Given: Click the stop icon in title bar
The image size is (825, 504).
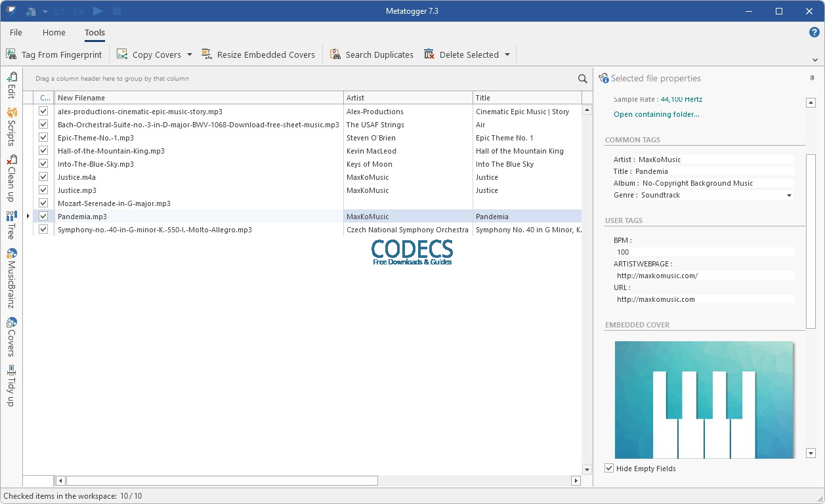Looking at the screenshot, I should [117, 11].
